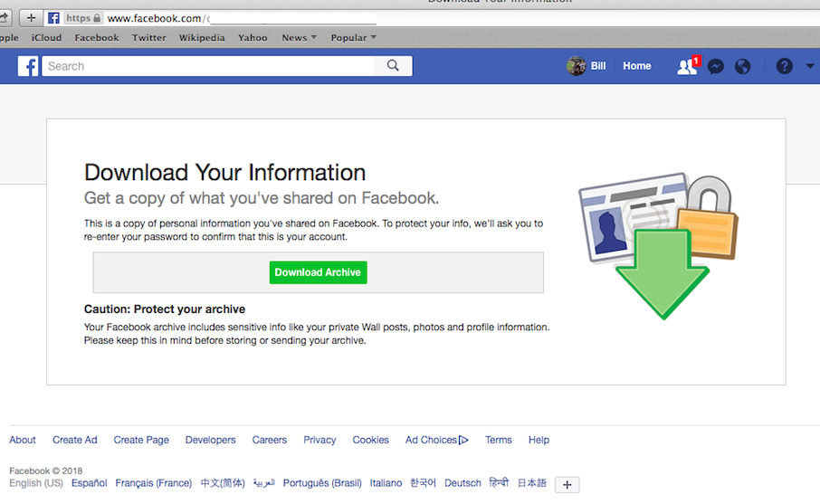Viewport: 820px width, 504px height.
Task: Switch language to Português (Brasil)
Action: [x=322, y=483]
